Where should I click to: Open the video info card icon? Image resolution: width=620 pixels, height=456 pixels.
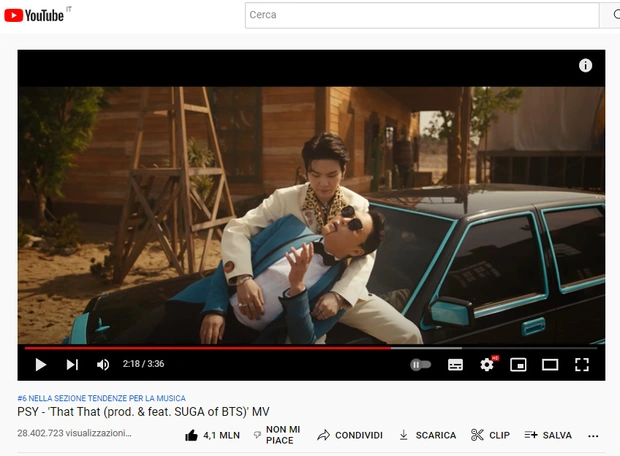pos(585,65)
